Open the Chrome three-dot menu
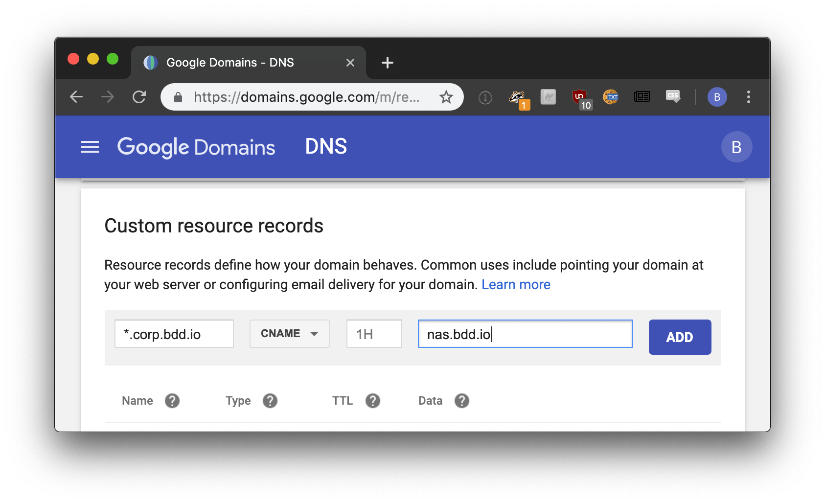The height and width of the screenshot is (504, 825). (x=748, y=97)
